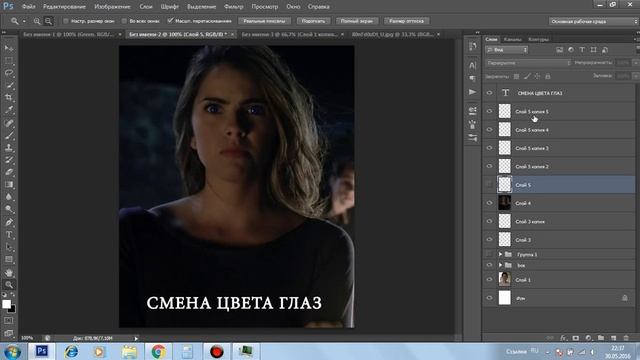Select the Rectangular Marquee tool
640x360 pixels.
[9, 61]
